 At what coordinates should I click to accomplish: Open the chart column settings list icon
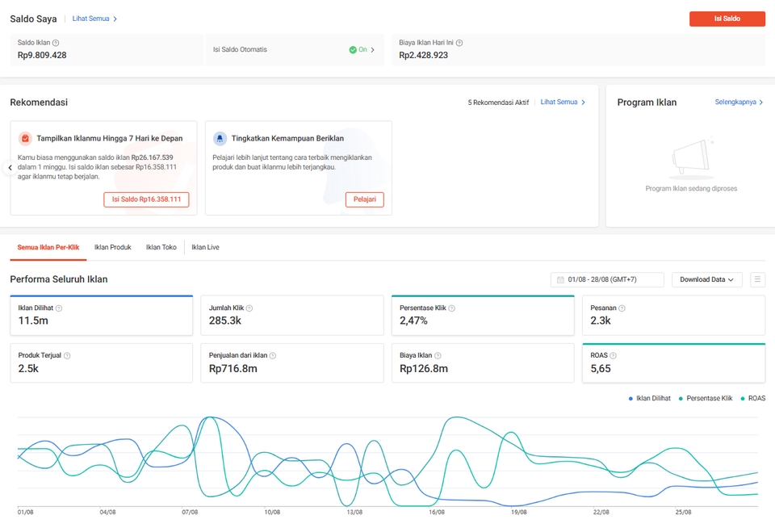click(x=757, y=279)
